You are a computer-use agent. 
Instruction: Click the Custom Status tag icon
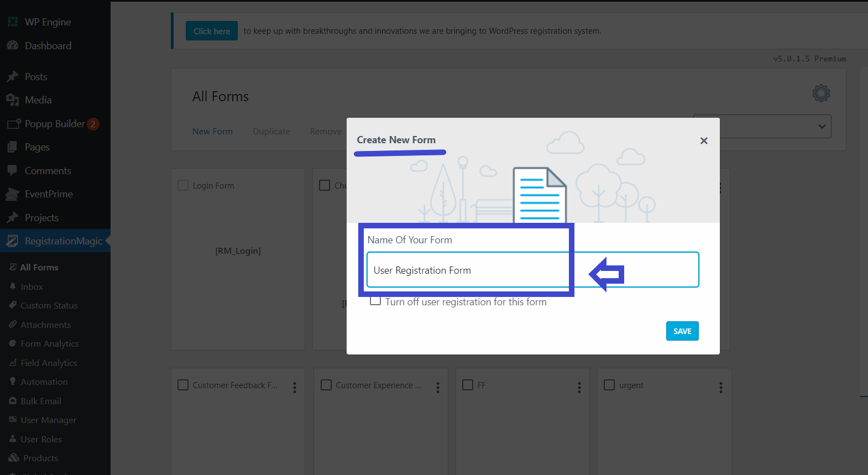13,305
